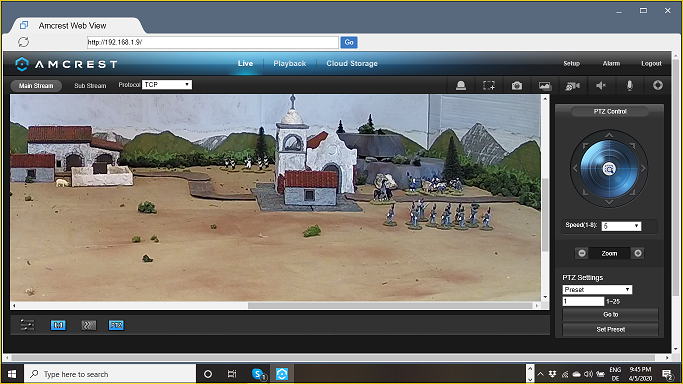Click the preset number input field
The height and width of the screenshot is (384, 683).
click(583, 301)
